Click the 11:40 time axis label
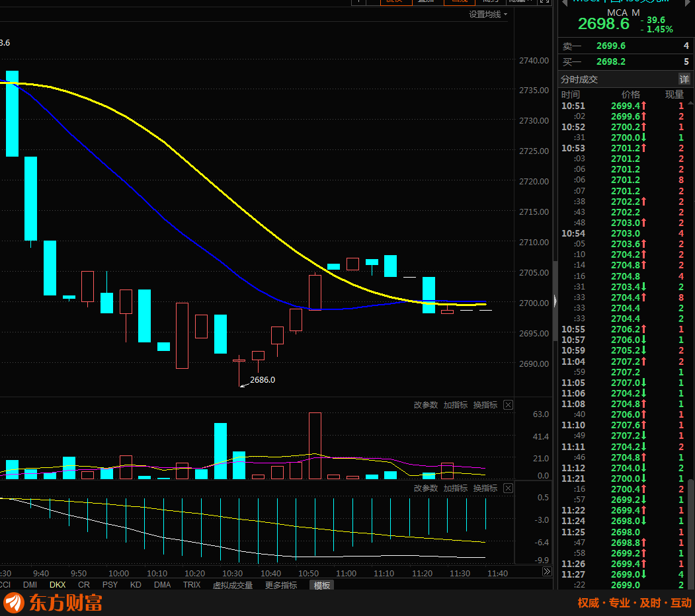This screenshot has height=616, width=695. 497,574
